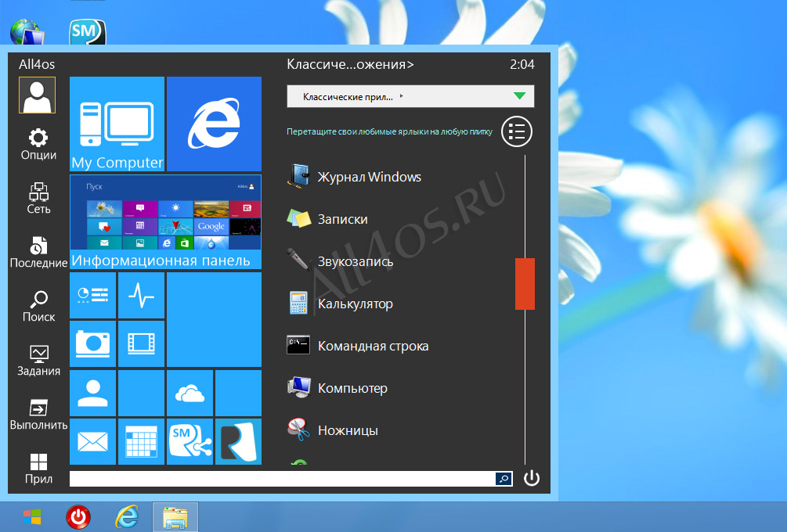Image resolution: width=787 pixels, height=532 pixels.
Task: Open the person contacts tile
Action: 93,393
